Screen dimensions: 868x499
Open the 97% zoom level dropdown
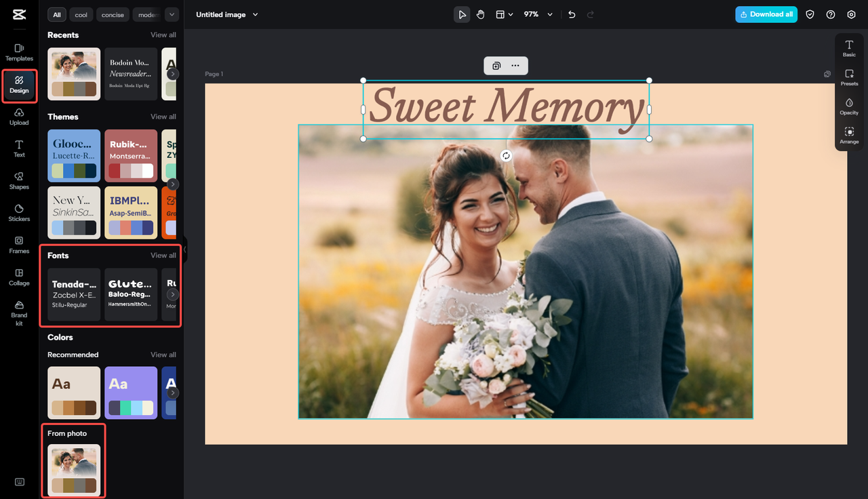538,14
